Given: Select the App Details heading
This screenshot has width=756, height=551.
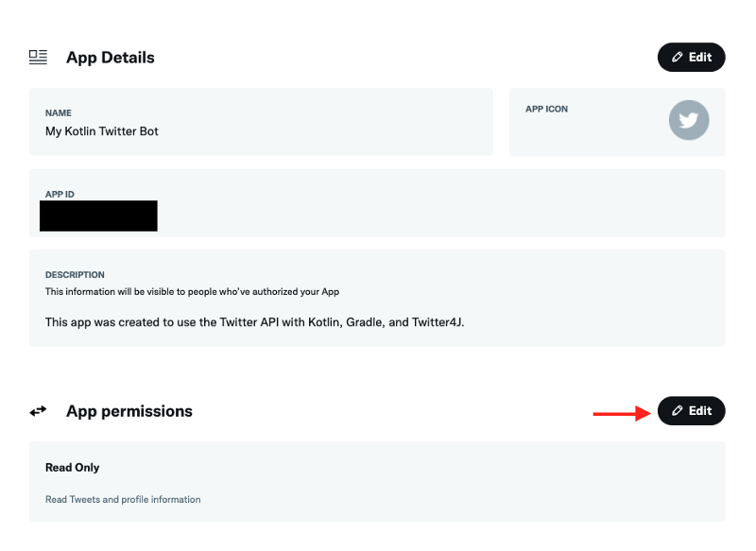Looking at the screenshot, I should [110, 58].
